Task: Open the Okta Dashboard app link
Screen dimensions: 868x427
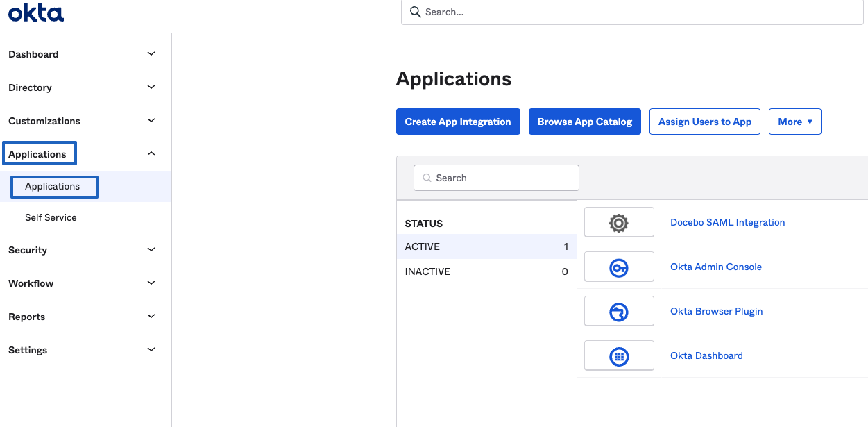Action: coord(706,355)
